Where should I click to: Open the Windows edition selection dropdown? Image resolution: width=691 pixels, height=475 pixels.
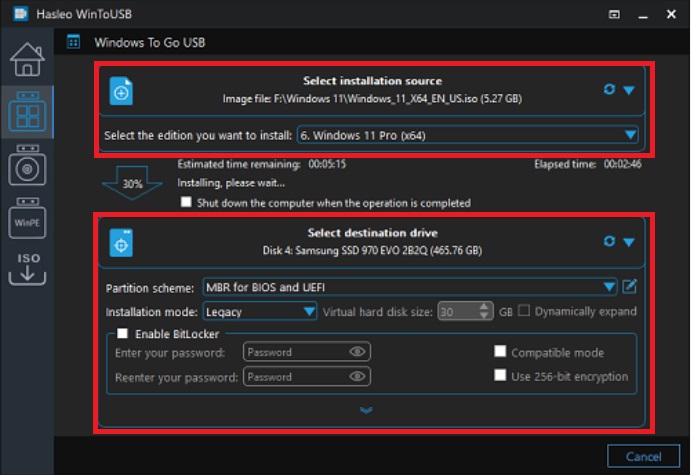pyautogui.click(x=468, y=135)
